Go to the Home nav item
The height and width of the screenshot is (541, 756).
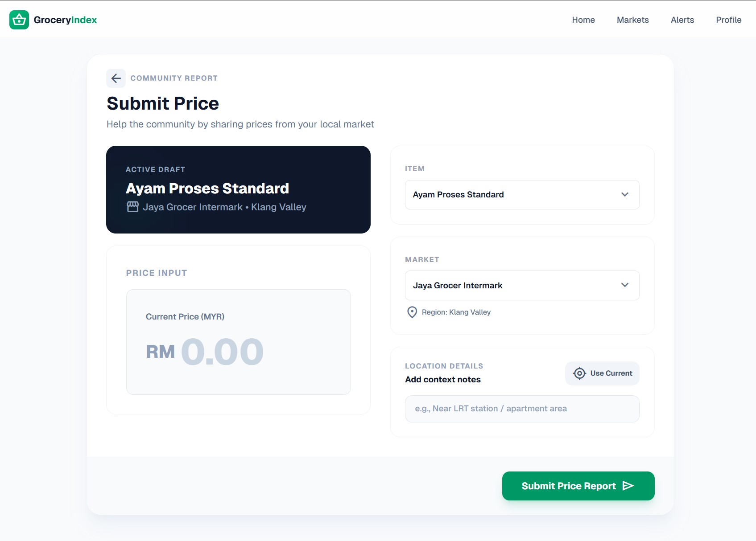click(583, 20)
